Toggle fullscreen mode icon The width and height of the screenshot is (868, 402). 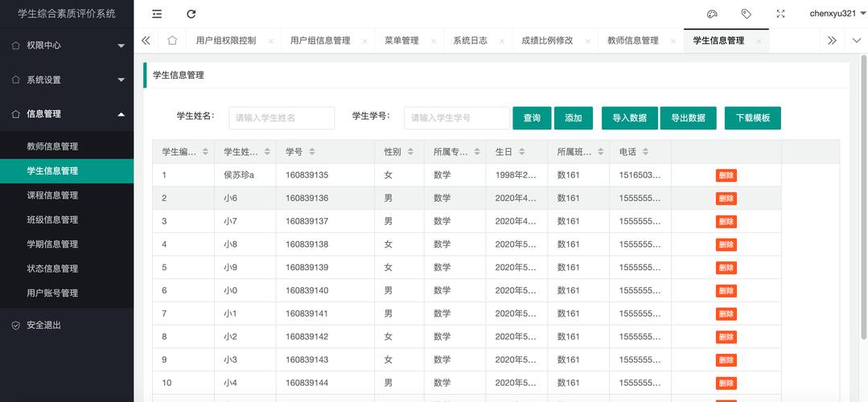pos(780,14)
